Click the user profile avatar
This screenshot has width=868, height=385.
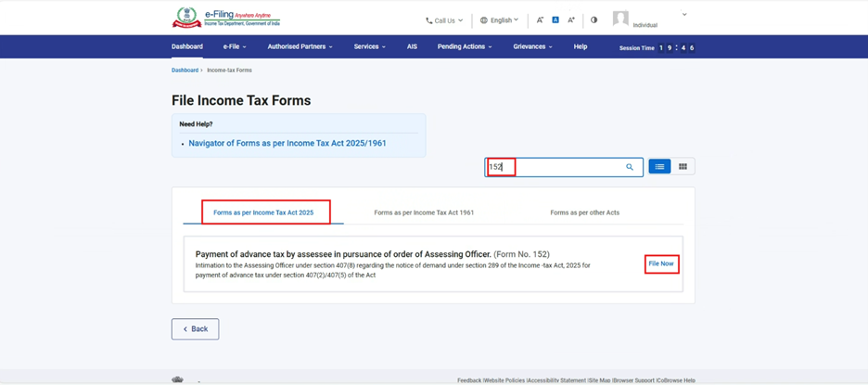pyautogui.click(x=620, y=19)
